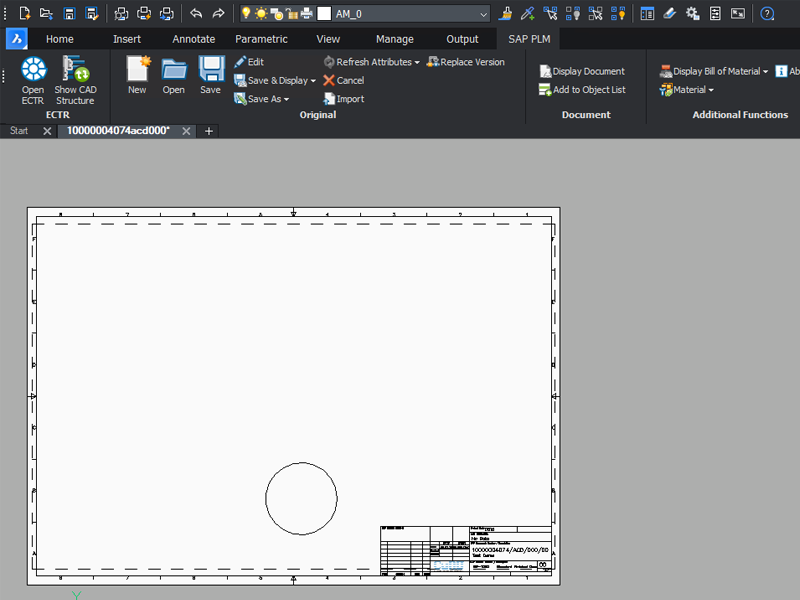The width and height of the screenshot is (800, 600).
Task: Toggle the layer lock padlock icon
Action: [x=292, y=14]
